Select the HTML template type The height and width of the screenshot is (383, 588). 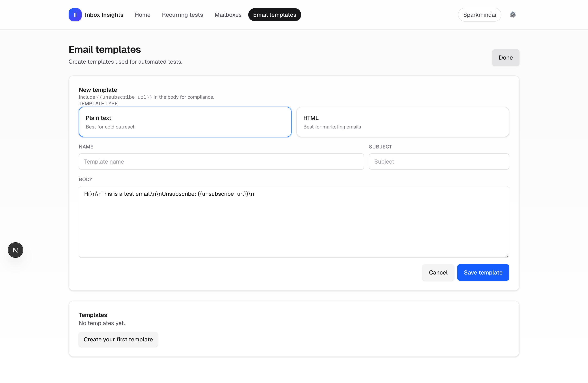pyautogui.click(x=402, y=122)
